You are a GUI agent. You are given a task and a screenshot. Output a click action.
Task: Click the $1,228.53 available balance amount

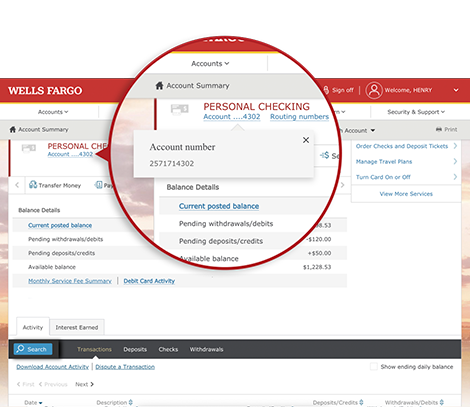coord(317,267)
